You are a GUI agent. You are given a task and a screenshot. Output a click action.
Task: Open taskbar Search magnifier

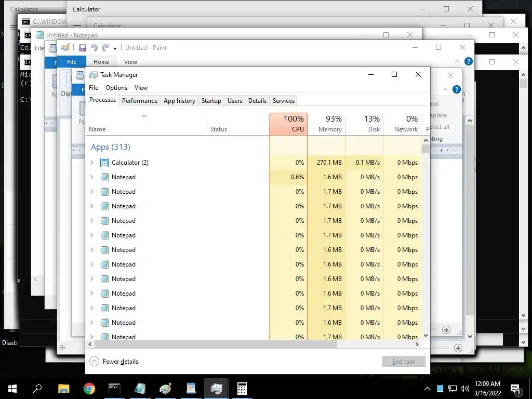tap(37, 389)
